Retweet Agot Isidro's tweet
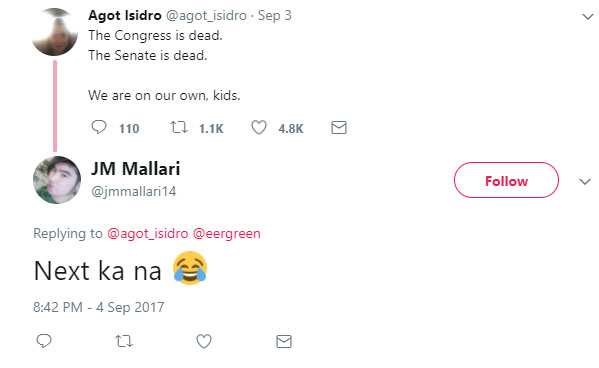The height and width of the screenshot is (368, 599). point(179,127)
